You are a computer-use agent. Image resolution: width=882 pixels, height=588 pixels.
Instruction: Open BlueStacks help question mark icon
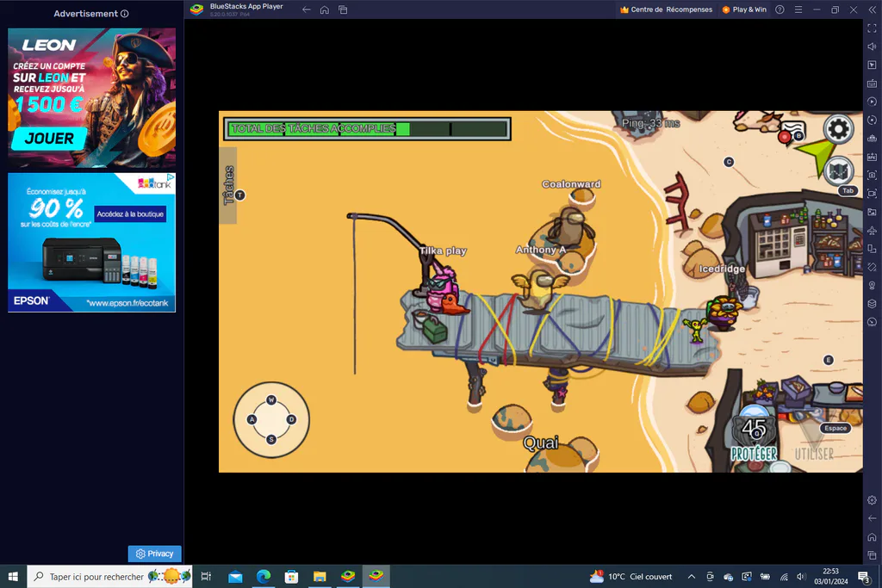[780, 9]
